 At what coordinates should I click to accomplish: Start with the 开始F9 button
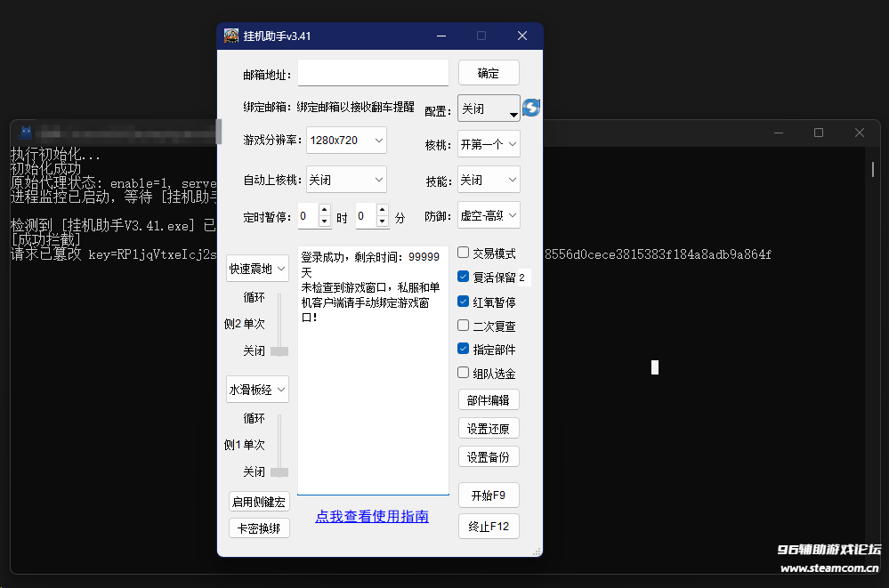pyautogui.click(x=489, y=495)
